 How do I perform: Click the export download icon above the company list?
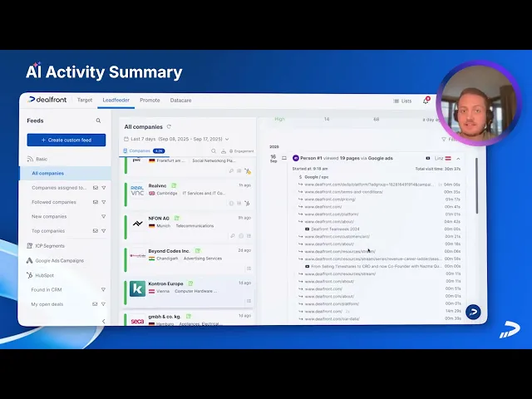tap(224, 151)
